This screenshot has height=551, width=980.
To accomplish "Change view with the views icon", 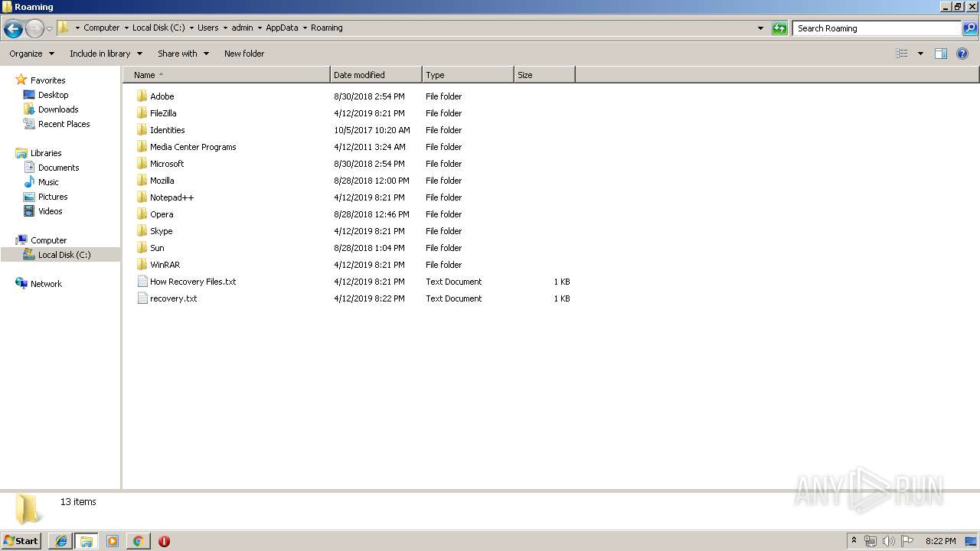I will pos(902,54).
